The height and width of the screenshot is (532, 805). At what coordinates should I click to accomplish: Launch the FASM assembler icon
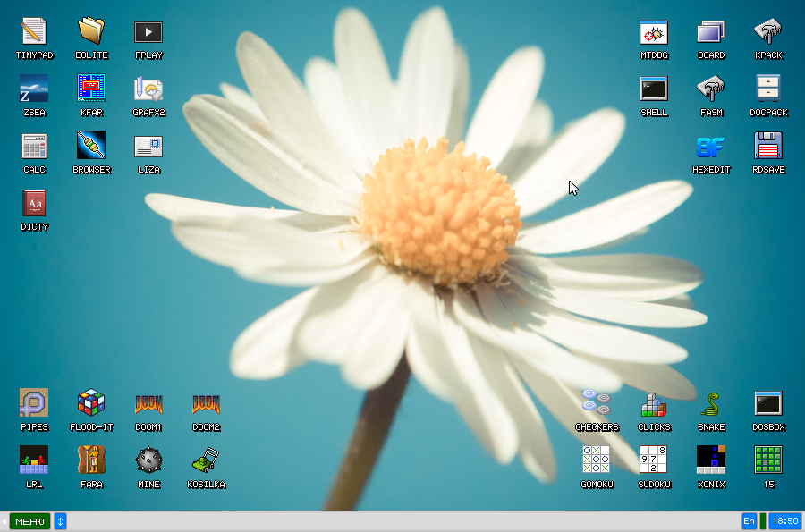tap(711, 89)
